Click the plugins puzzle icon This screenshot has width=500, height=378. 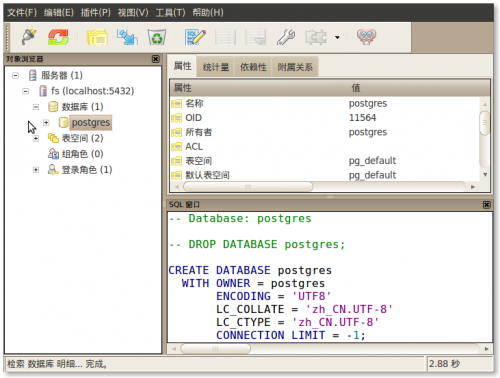(316, 37)
